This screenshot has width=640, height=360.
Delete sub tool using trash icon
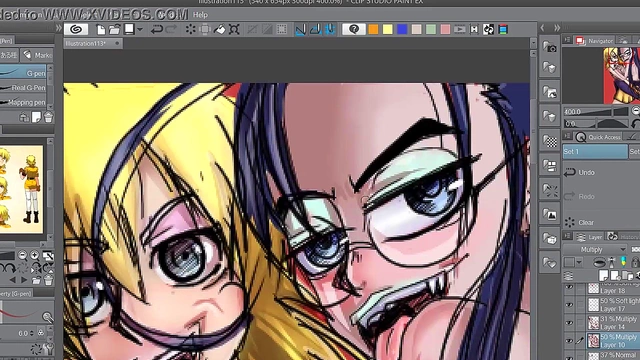pyautogui.click(x=48, y=118)
